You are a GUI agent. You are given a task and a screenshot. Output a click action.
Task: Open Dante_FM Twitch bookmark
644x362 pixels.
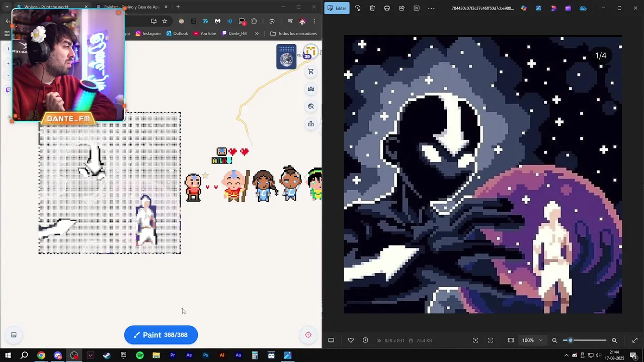[234, 34]
